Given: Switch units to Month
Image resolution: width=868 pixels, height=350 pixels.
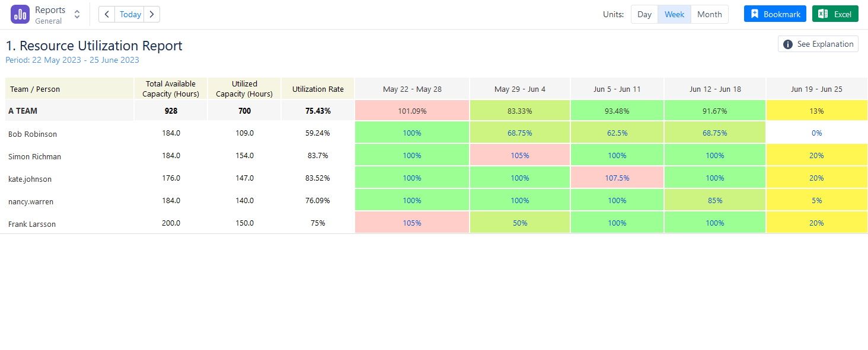Looking at the screenshot, I should click(x=710, y=14).
